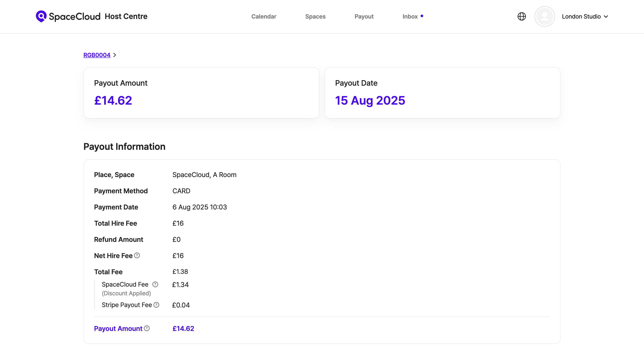Open the Payout navigation tab
This screenshot has height=355, width=644.
pyautogui.click(x=364, y=16)
